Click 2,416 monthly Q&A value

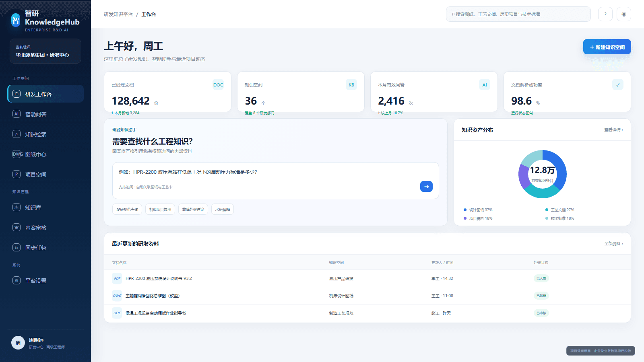[391, 101]
